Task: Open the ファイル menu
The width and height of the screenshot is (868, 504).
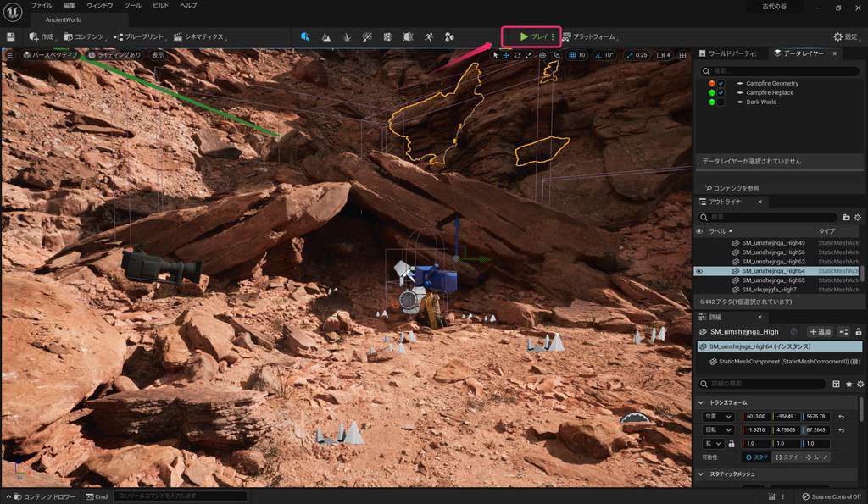Action: 42,6
